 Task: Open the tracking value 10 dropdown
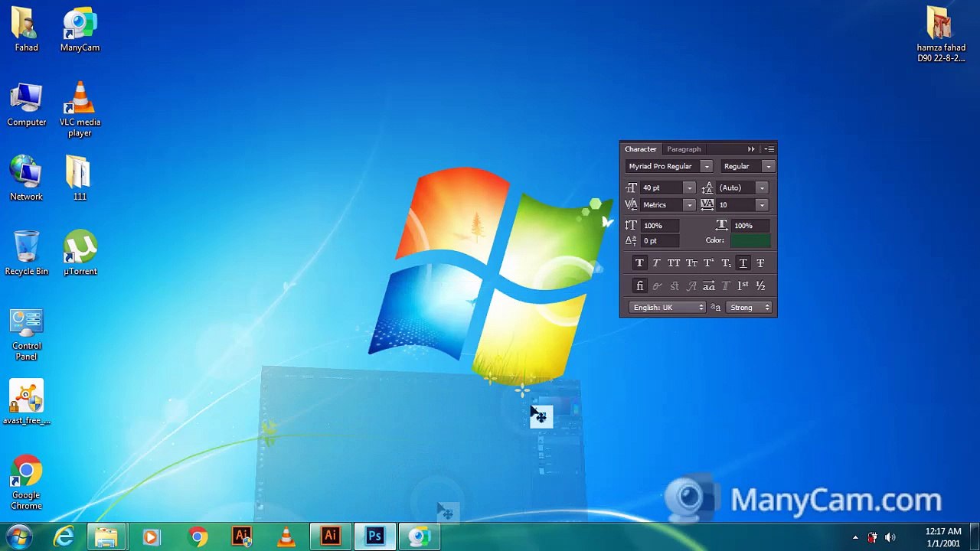[x=762, y=205]
